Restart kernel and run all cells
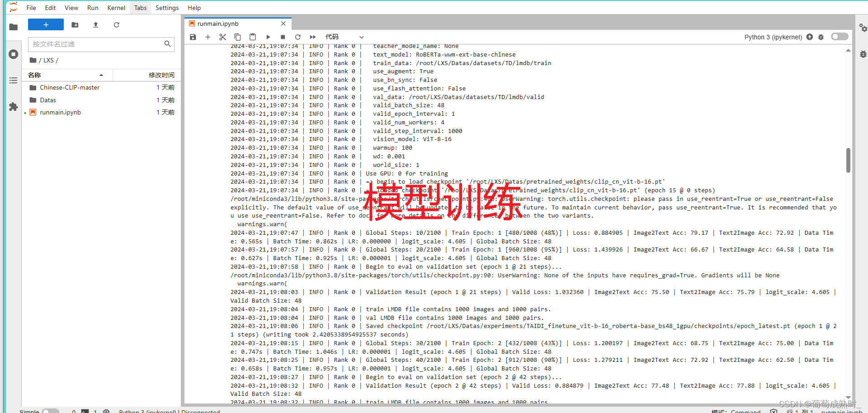Viewport: 868px width, 413px height. pyautogui.click(x=313, y=37)
